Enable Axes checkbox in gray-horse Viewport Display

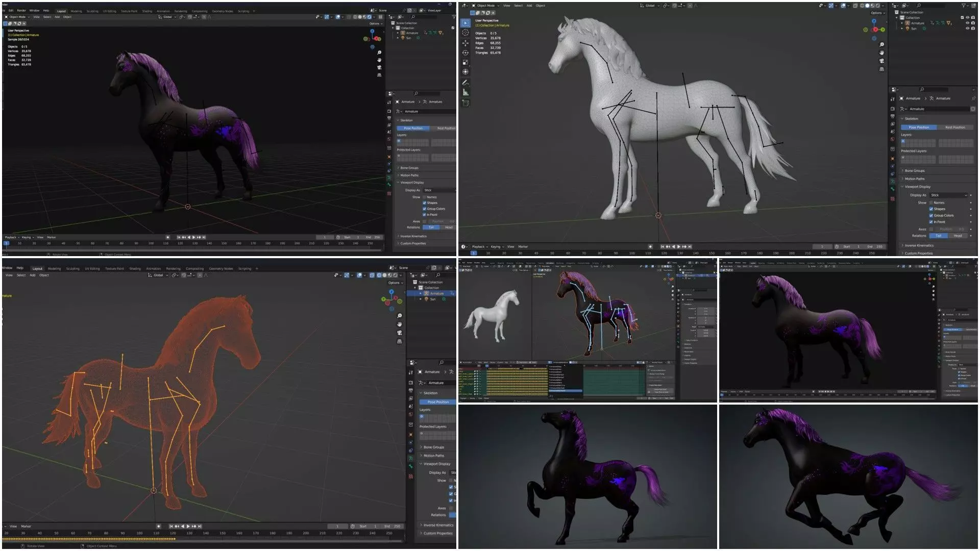[x=931, y=229]
